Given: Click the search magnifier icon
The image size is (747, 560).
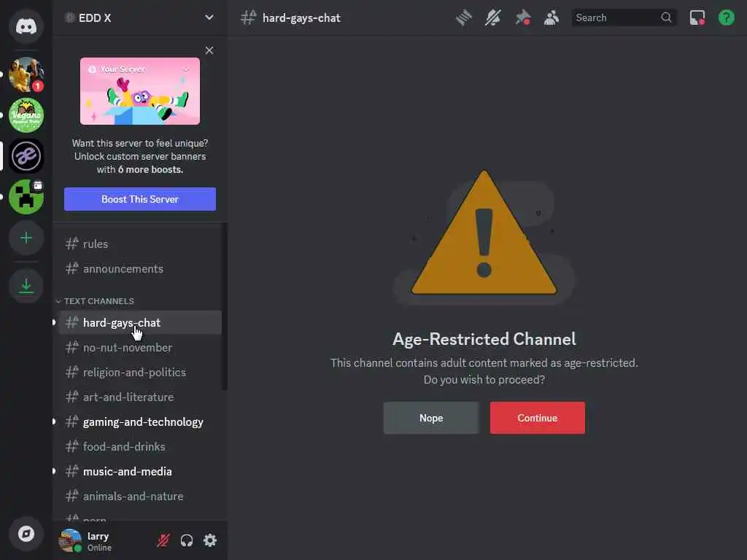Looking at the screenshot, I should tap(666, 17).
